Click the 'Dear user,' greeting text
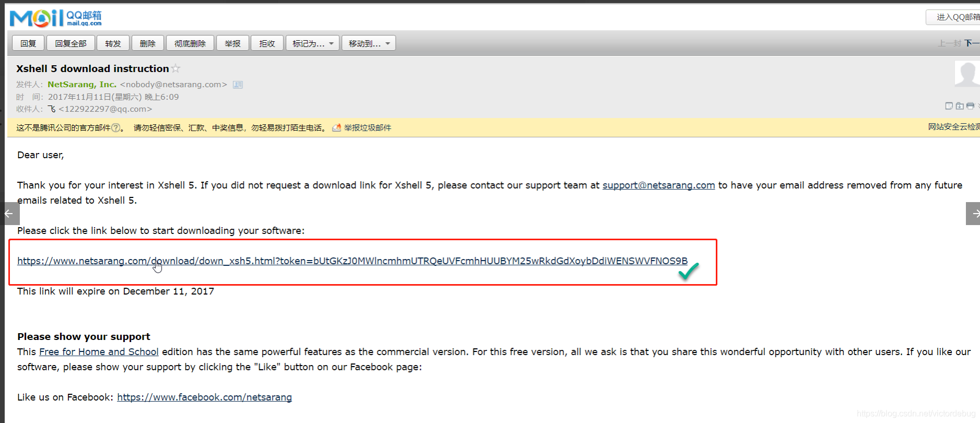This screenshot has height=423, width=980. coord(40,155)
